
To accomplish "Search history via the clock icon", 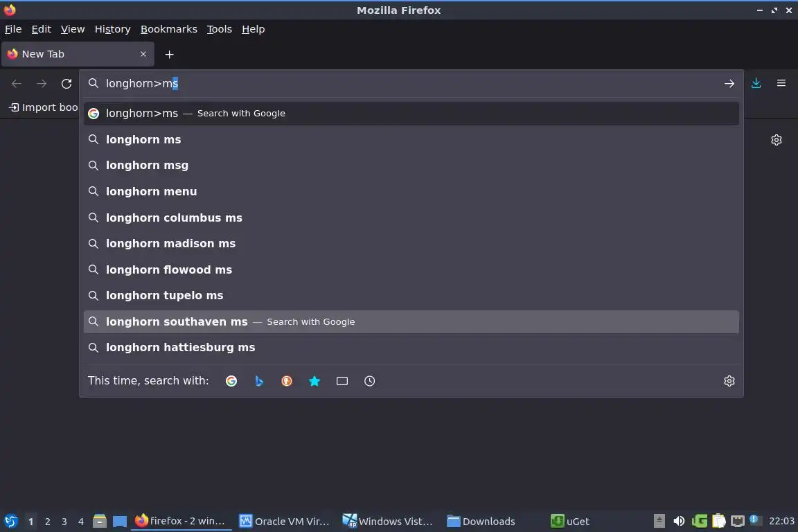I will [369, 381].
